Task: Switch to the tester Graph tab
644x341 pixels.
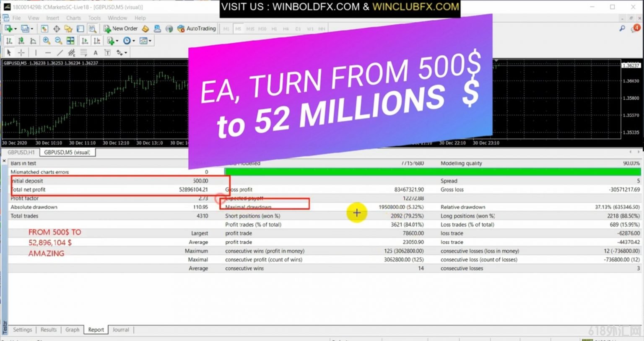Action: (x=72, y=330)
